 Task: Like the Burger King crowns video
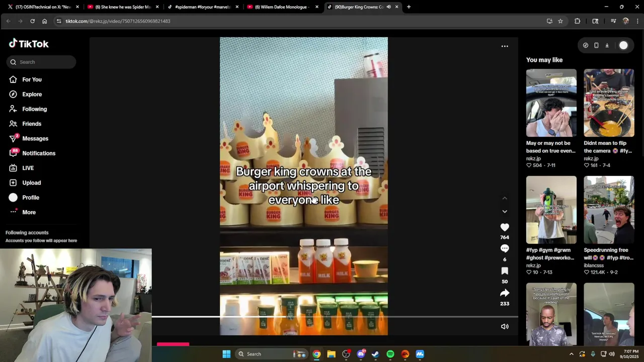point(505,227)
